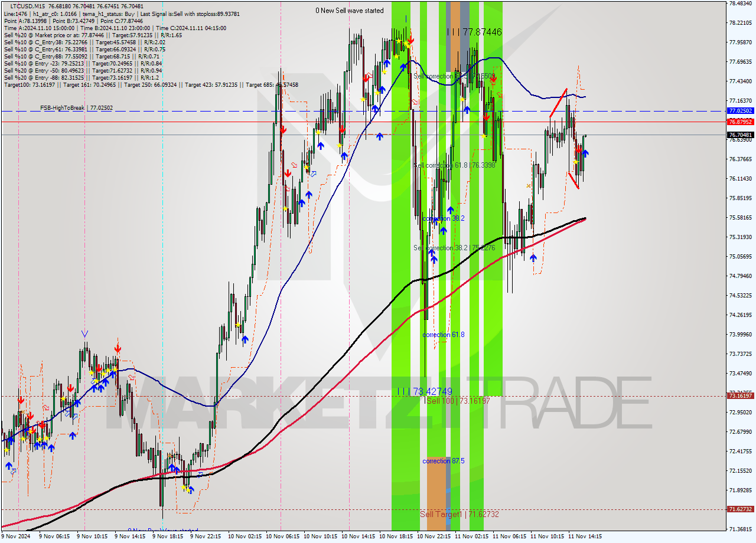Screen dimensions: 756x543
Task: Click the grey 76.70481 current price tag
Action: (x=741, y=135)
